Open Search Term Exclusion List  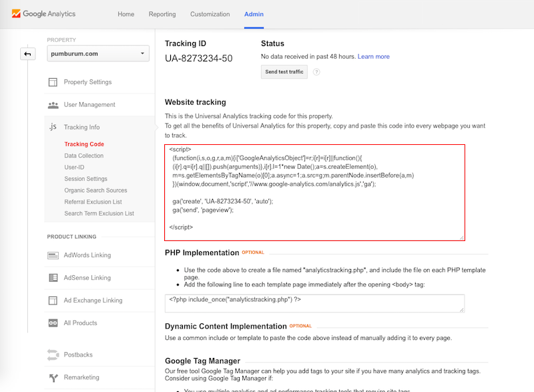[x=99, y=214]
